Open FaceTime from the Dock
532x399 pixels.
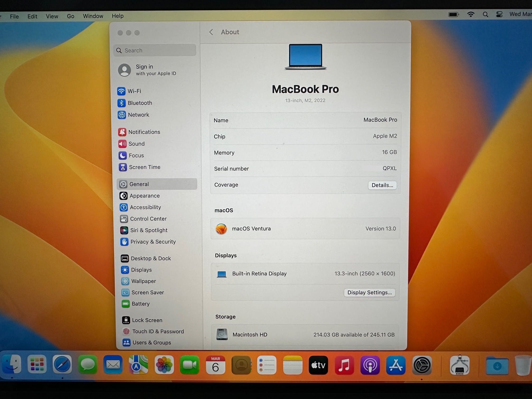(189, 365)
